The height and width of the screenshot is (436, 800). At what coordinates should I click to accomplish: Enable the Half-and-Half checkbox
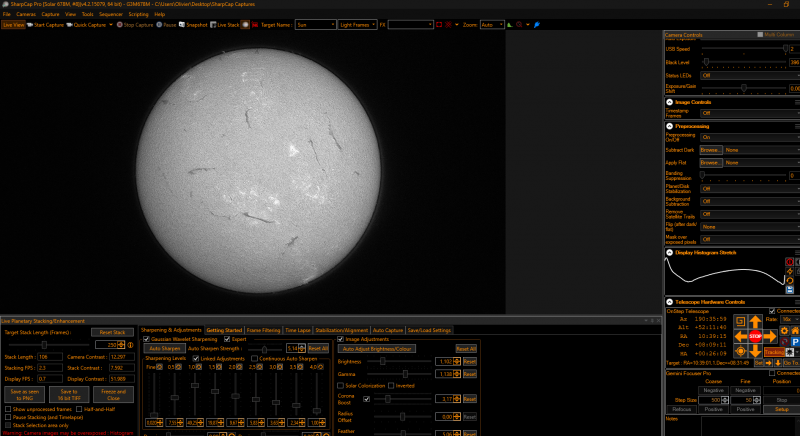pos(79,409)
